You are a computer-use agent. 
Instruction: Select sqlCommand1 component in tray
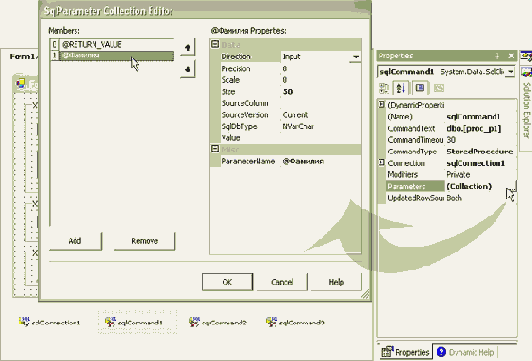[x=134, y=322]
